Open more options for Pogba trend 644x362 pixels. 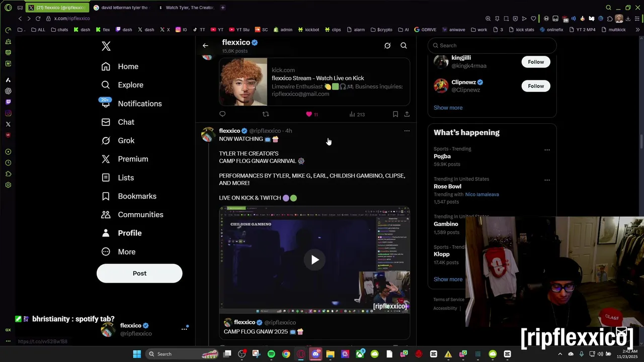tap(547, 150)
